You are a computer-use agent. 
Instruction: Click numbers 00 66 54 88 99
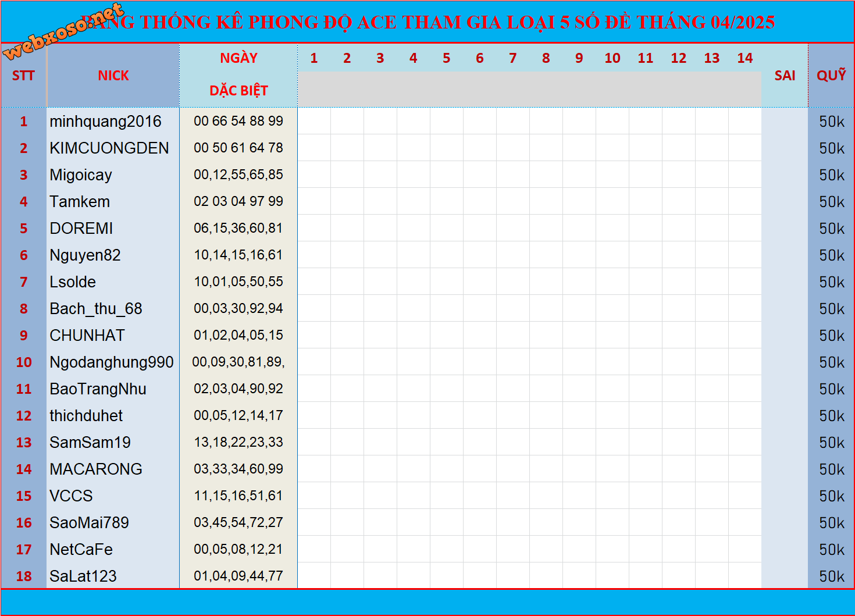[x=238, y=121]
